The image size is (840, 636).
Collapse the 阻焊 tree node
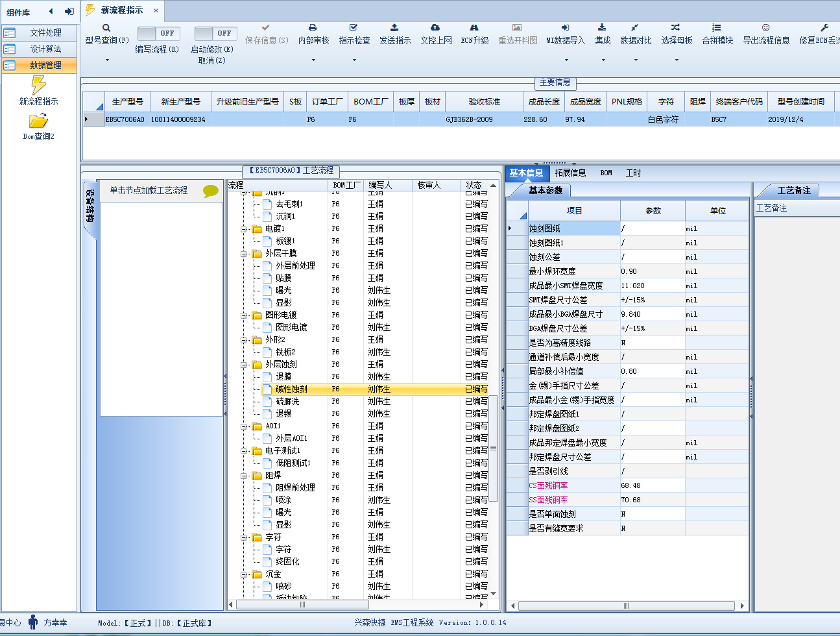[x=245, y=476]
